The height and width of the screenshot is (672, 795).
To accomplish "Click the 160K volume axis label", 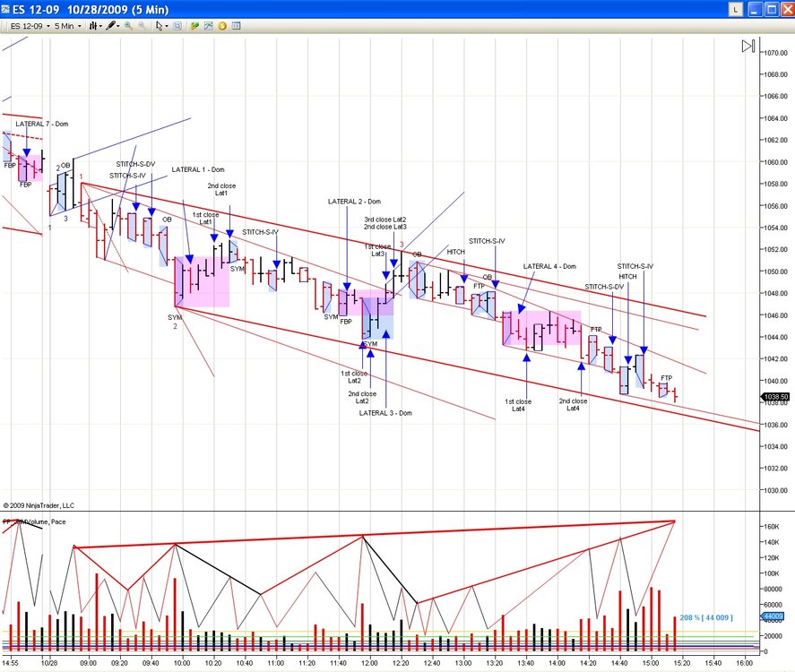I will click(x=772, y=527).
